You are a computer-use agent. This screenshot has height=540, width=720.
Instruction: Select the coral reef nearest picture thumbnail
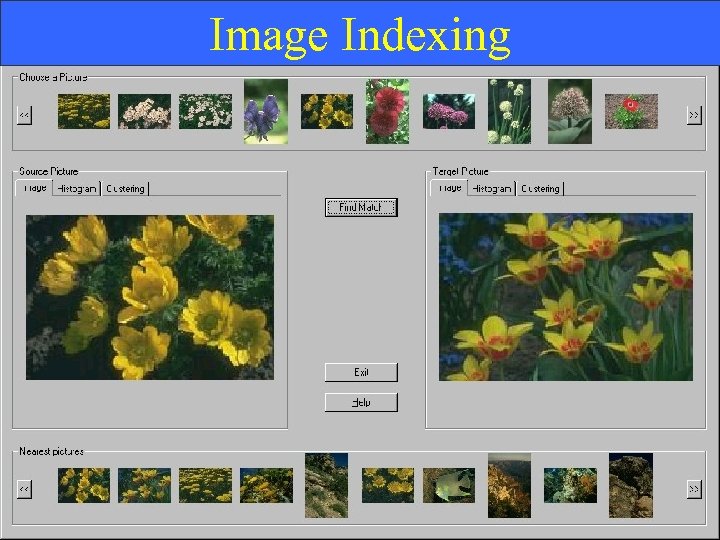point(571,485)
